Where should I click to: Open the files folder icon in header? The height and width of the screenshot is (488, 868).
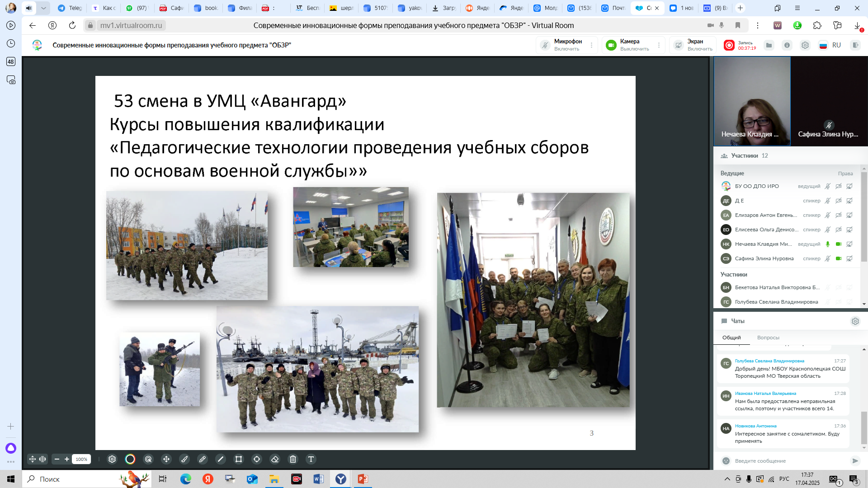(769, 45)
